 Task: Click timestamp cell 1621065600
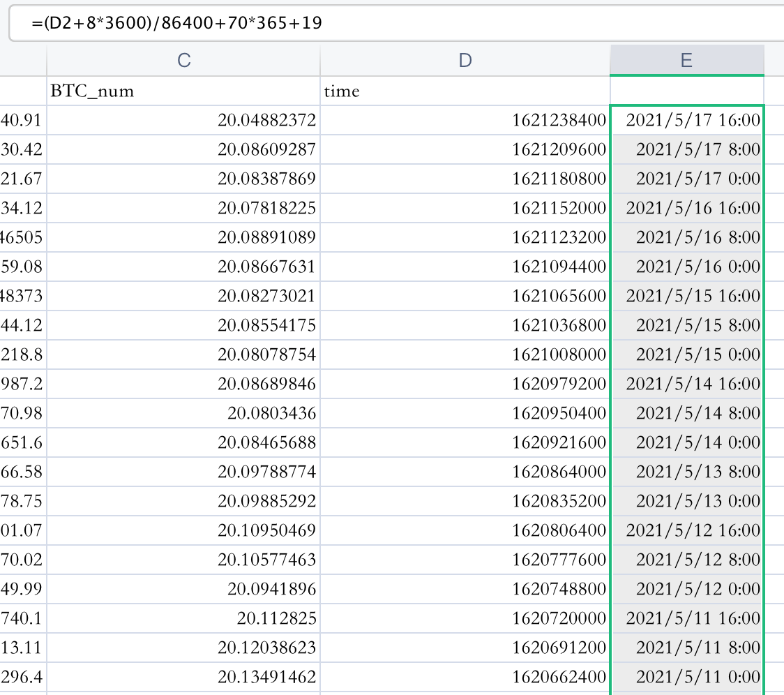(x=465, y=296)
